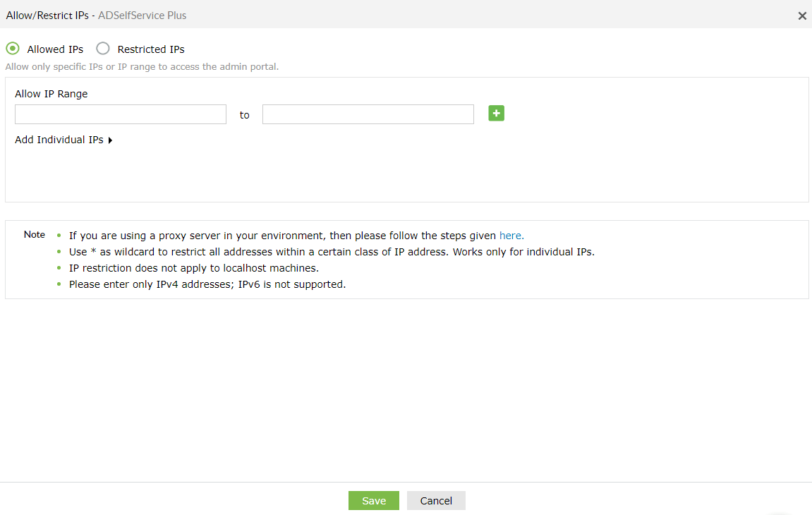The image size is (812, 515).
Task: Cancel the IP restriction changes
Action: point(435,500)
